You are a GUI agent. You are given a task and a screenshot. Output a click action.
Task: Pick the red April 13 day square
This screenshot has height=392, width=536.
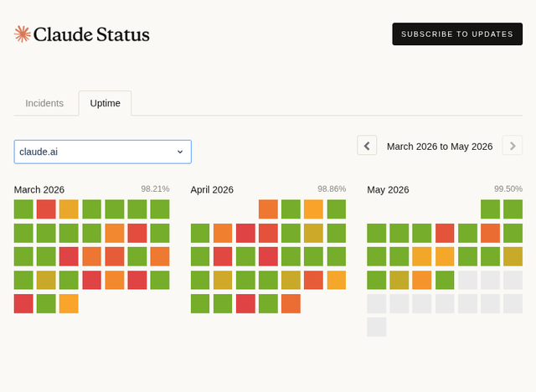coord(223,256)
